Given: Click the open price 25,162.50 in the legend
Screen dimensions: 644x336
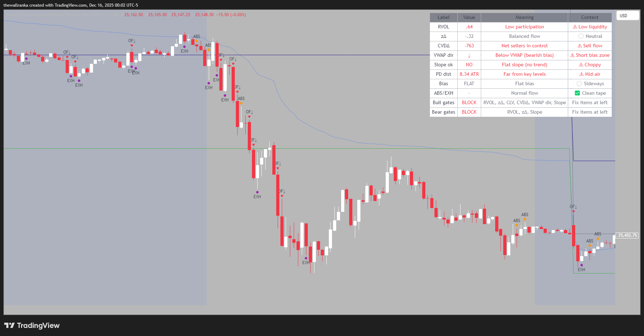Looking at the screenshot, I should tap(134, 15).
